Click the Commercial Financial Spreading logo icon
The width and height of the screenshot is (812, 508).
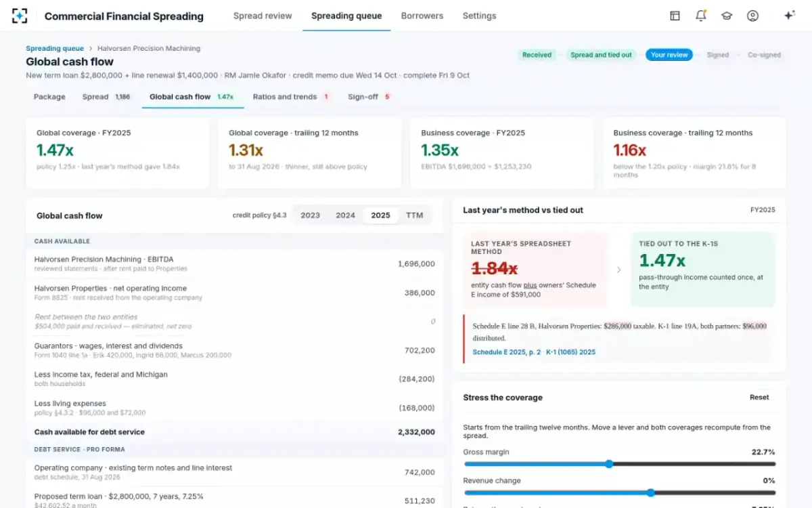click(x=20, y=16)
